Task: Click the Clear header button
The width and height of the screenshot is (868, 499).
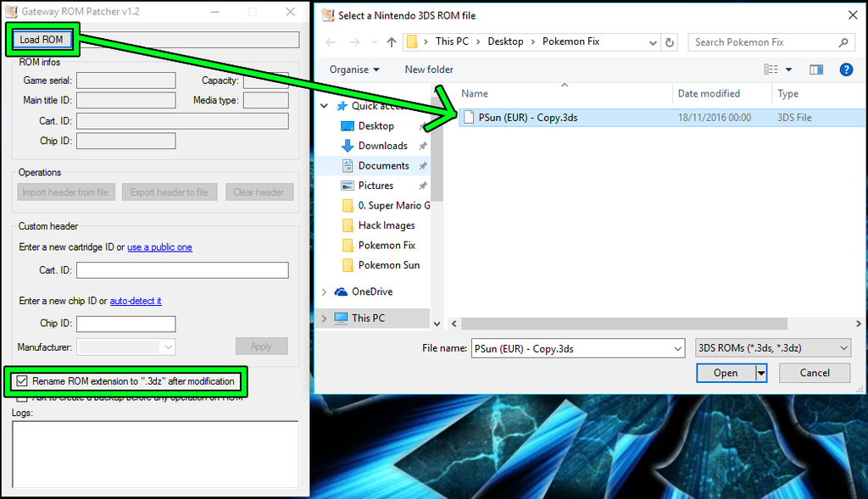Action: pyautogui.click(x=259, y=192)
